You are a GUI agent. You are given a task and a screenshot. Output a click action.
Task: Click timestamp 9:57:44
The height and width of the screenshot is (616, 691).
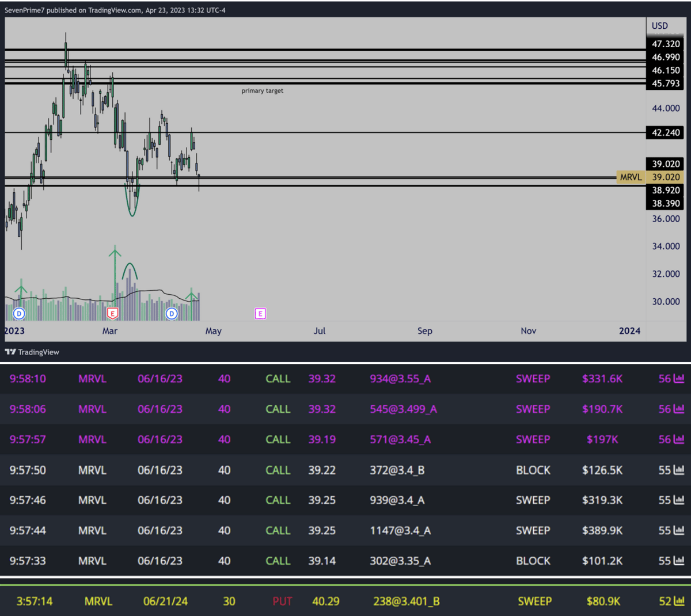(x=28, y=531)
